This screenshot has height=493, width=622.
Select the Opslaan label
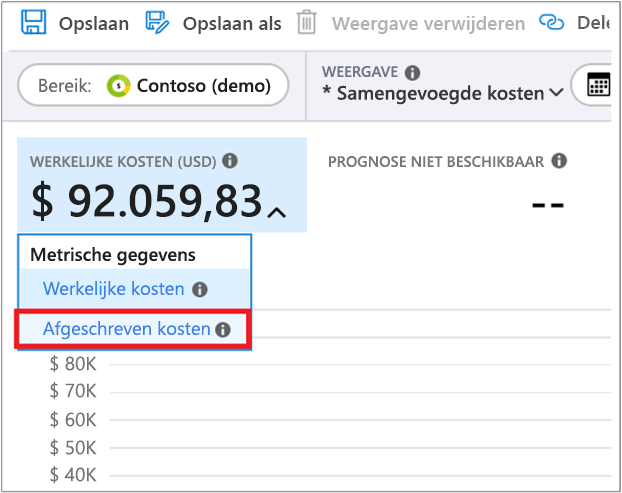[94, 24]
